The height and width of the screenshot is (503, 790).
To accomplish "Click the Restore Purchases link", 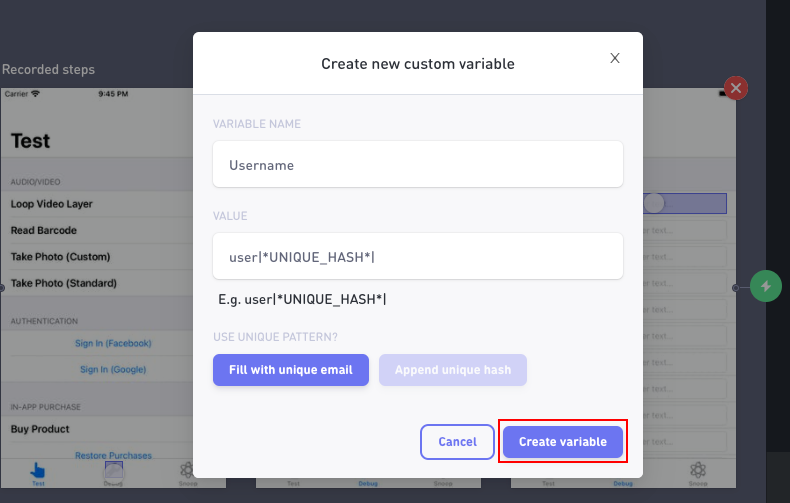I will click(113, 455).
